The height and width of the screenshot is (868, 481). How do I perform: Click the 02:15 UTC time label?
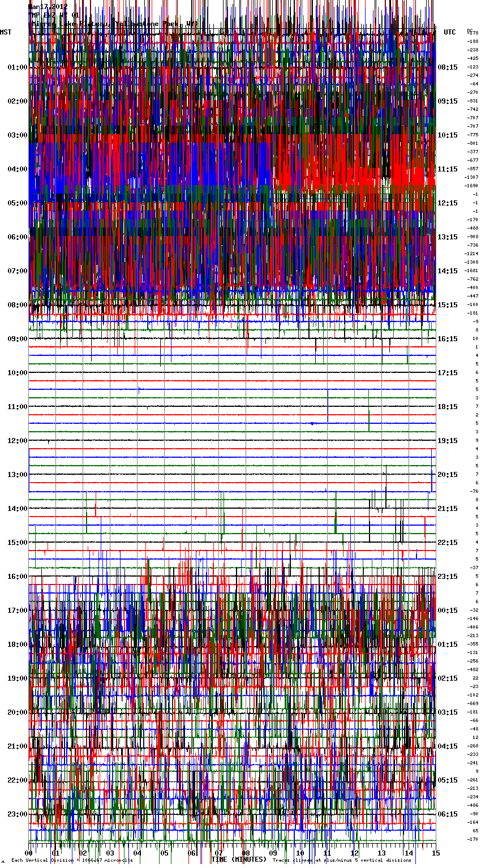[x=448, y=678]
